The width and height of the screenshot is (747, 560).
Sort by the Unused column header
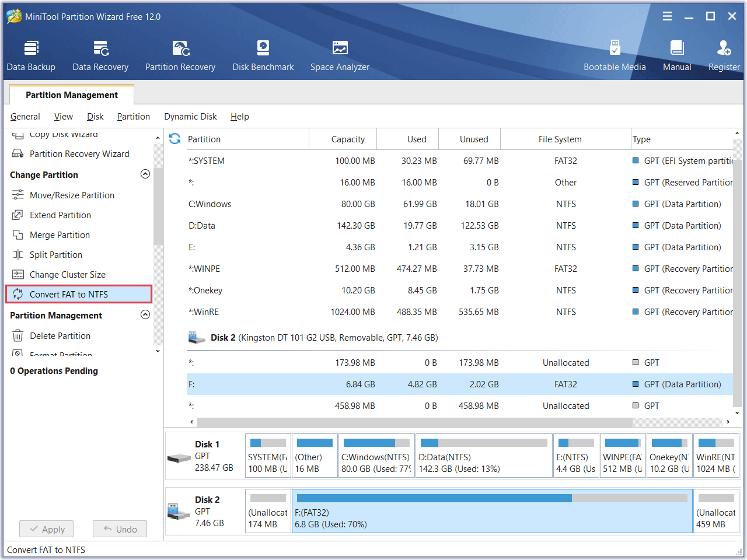(x=470, y=139)
